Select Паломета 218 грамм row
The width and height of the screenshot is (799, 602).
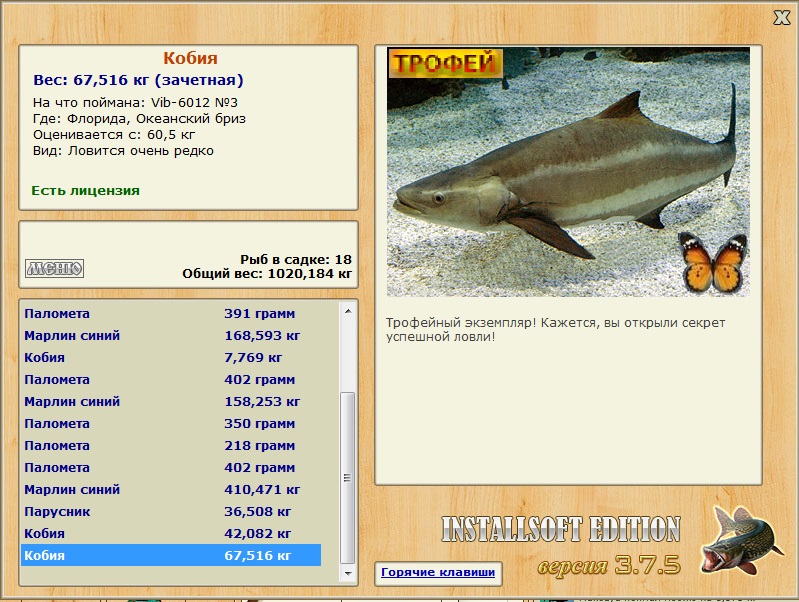(x=171, y=445)
